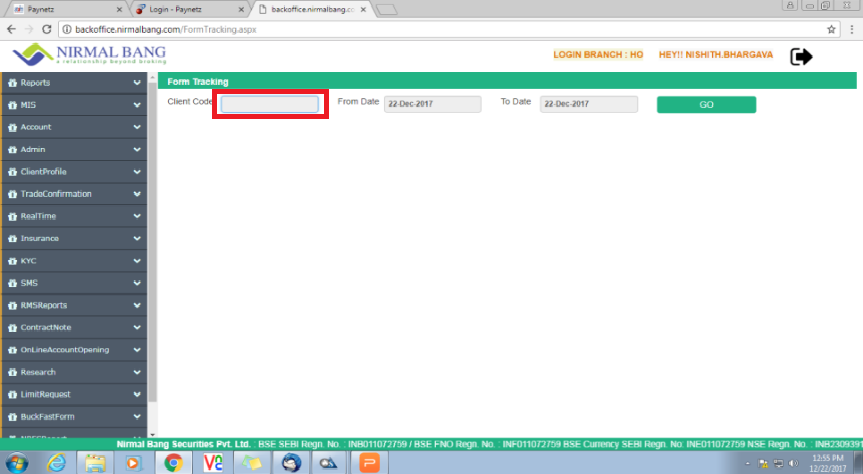Open the From Date picker field

432,104
